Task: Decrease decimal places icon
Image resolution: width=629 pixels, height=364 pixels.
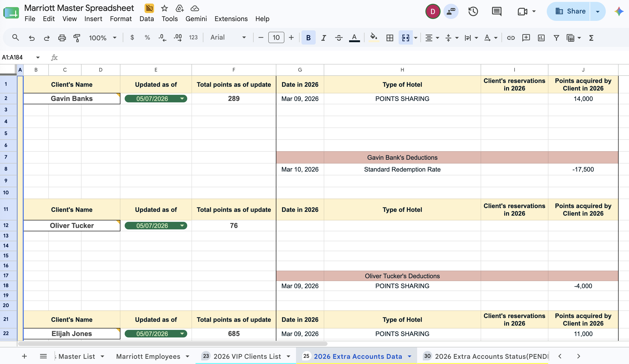Action: pyautogui.click(x=162, y=38)
